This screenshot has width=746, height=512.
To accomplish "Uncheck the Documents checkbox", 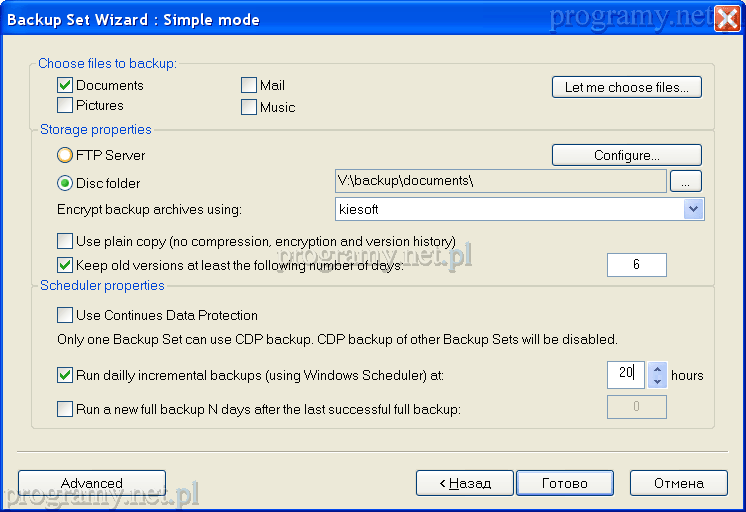I will [66, 86].
